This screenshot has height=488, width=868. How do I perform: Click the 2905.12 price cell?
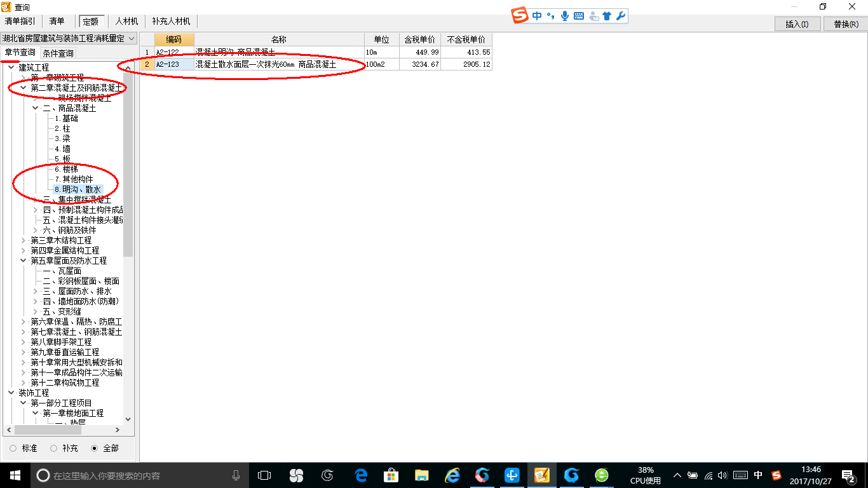tap(466, 64)
